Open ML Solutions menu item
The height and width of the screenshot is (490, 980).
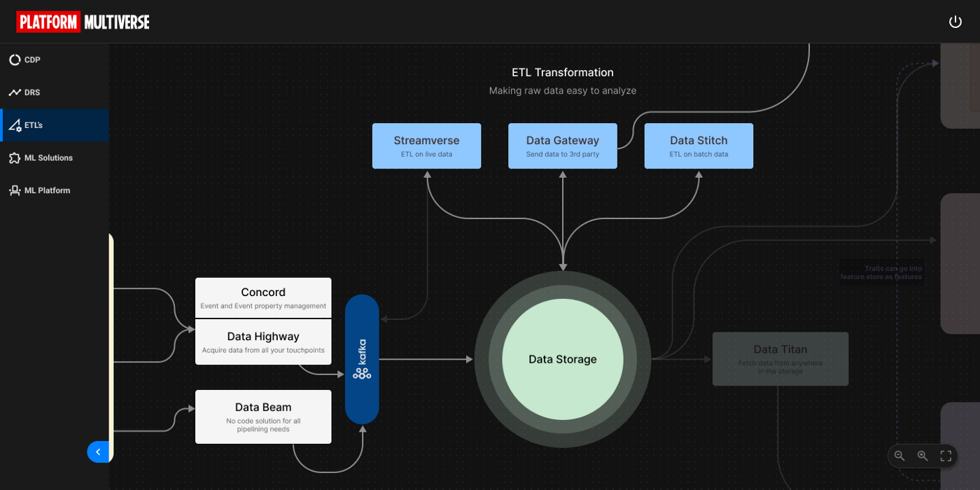tap(55, 158)
